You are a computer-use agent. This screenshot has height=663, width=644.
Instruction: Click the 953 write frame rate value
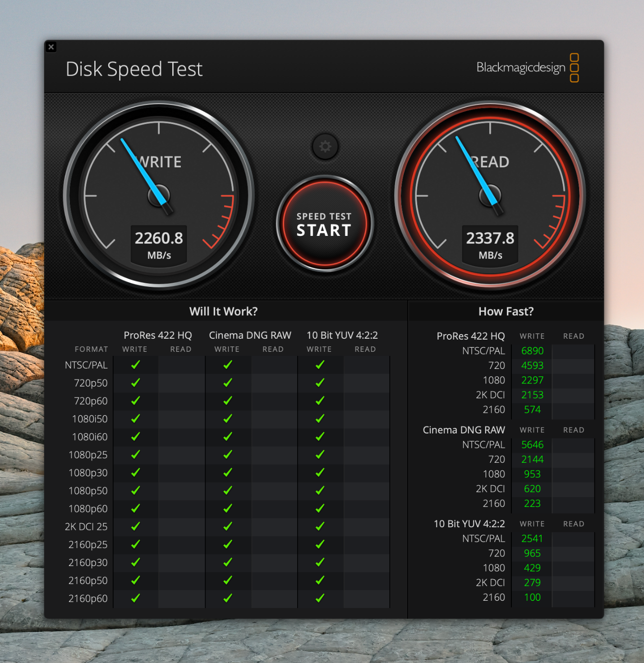pyautogui.click(x=533, y=474)
